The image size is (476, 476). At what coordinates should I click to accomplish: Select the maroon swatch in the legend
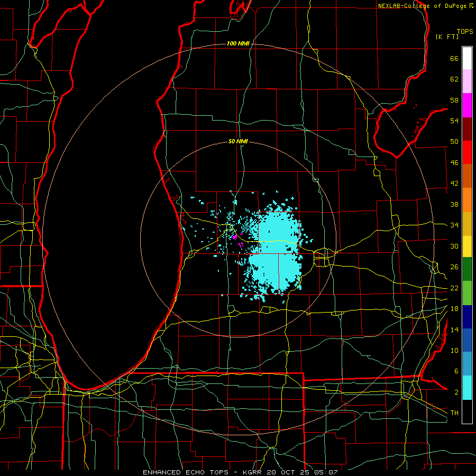467,129
